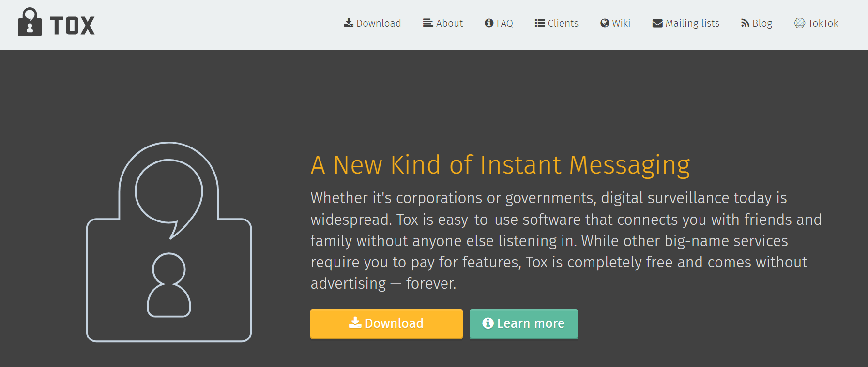Click the green Learn more button
This screenshot has height=367, width=868.
(524, 324)
